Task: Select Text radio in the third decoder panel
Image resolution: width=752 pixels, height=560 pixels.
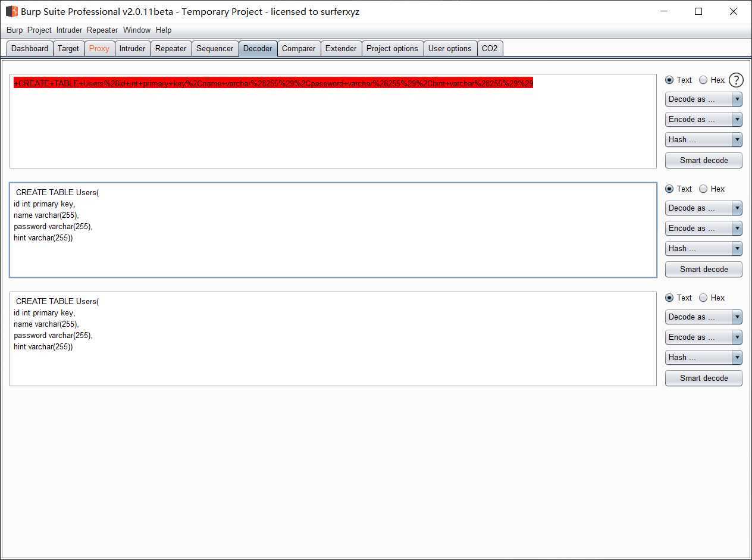Action: tap(669, 298)
